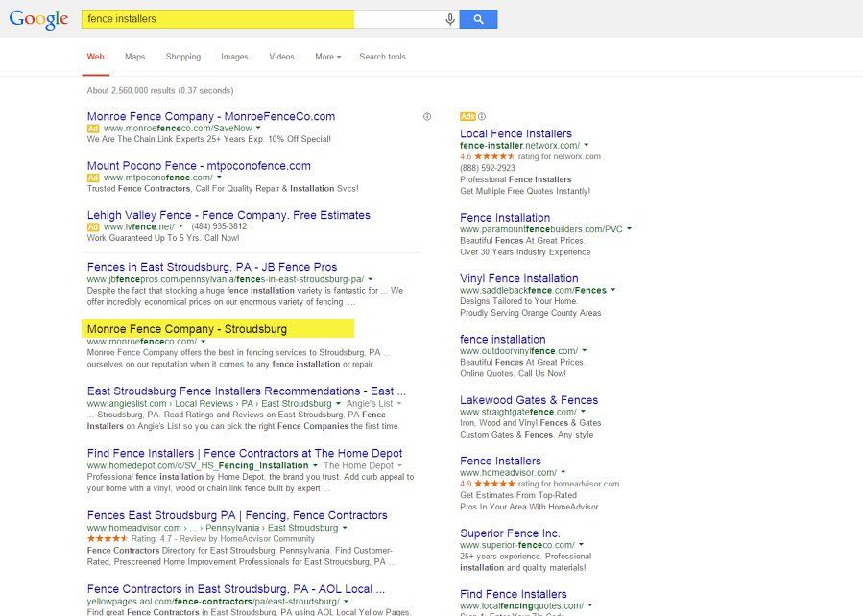Open Fence Contractors in East Stroudsburg AOL Local

235,589
